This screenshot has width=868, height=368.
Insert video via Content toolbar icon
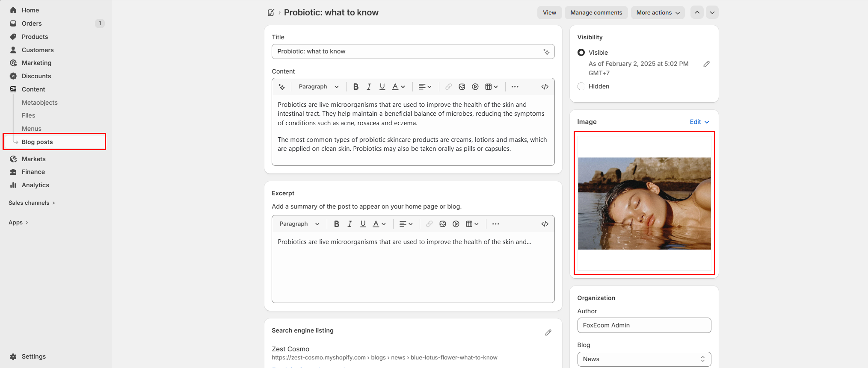point(475,87)
